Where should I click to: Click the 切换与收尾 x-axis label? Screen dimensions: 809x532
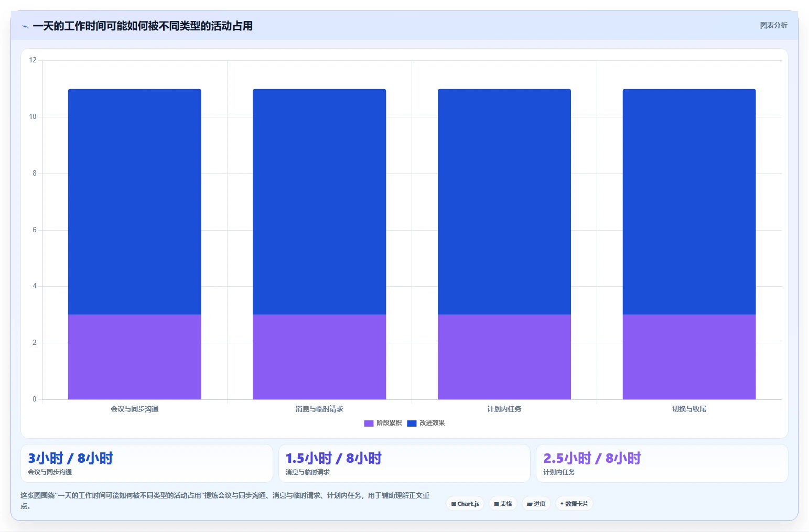689,409
